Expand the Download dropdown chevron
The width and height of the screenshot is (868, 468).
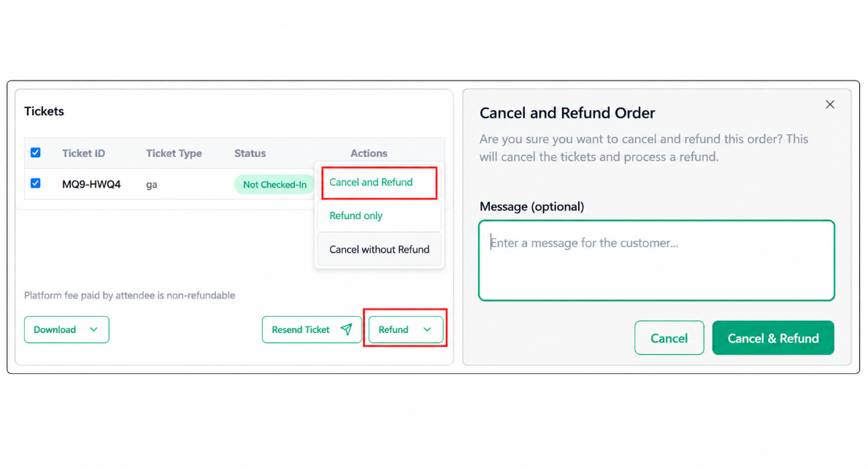pos(93,329)
